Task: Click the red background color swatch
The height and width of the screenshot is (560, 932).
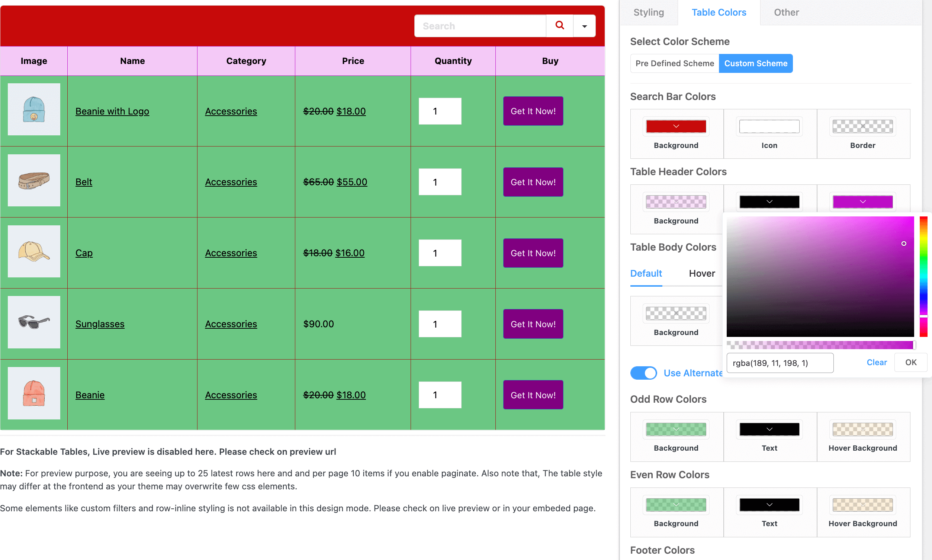Action: [676, 126]
